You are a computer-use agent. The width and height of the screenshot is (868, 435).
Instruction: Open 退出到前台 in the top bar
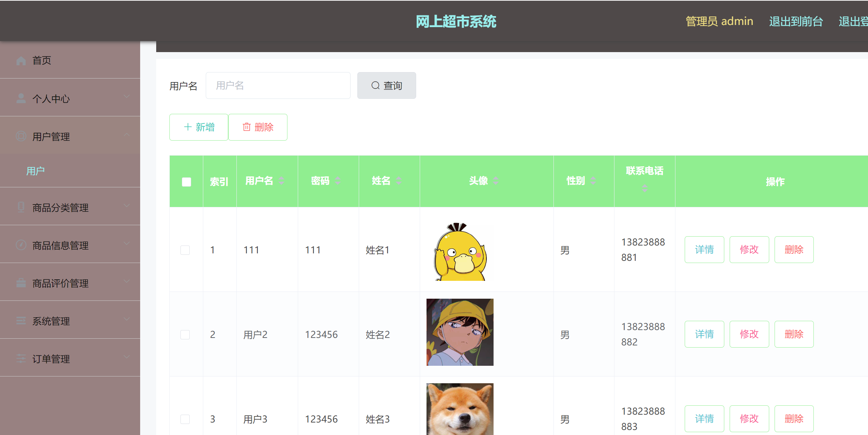click(x=796, y=21)
